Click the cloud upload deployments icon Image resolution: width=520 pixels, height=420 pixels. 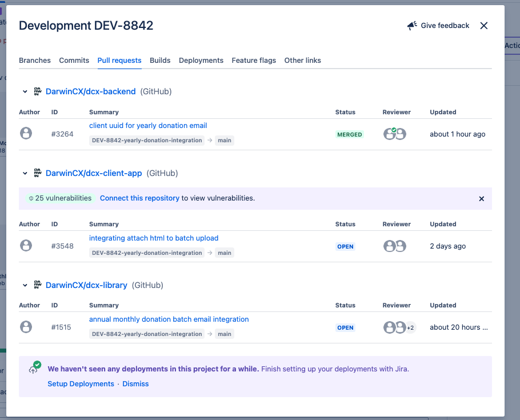click(x=34, y=367)
